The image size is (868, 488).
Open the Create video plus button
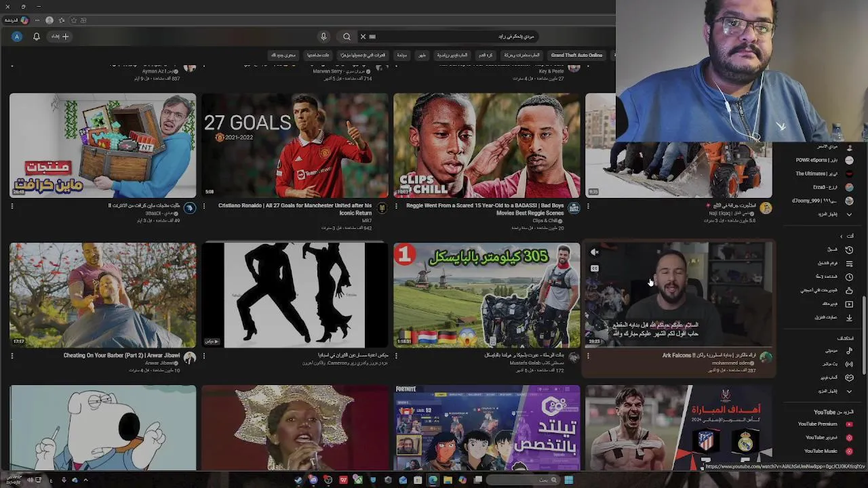coord(61,37)
